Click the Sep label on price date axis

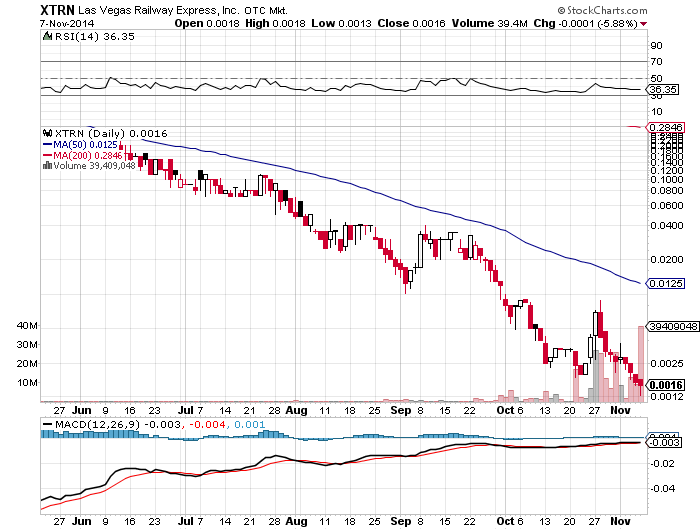tap(400, 410)
